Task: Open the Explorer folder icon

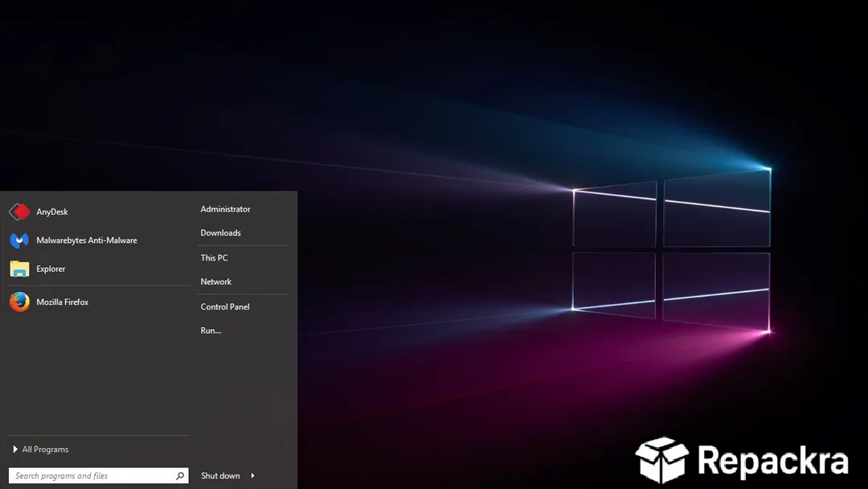Action: 19,269
